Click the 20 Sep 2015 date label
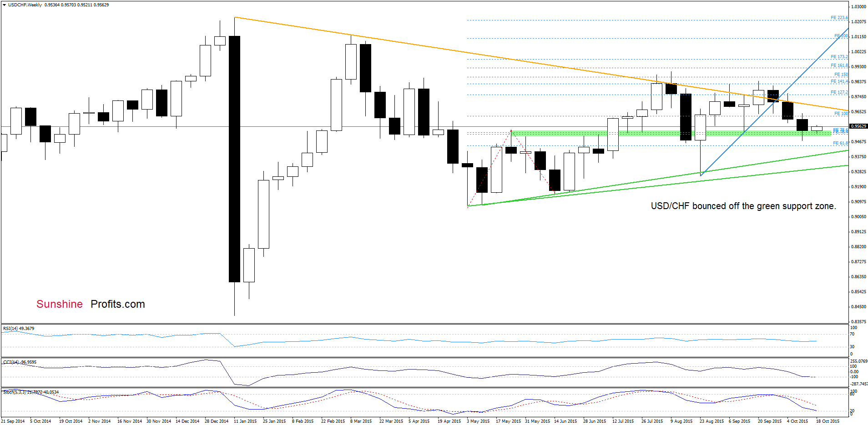The image size is (868, 425). (x=769, y=421)
